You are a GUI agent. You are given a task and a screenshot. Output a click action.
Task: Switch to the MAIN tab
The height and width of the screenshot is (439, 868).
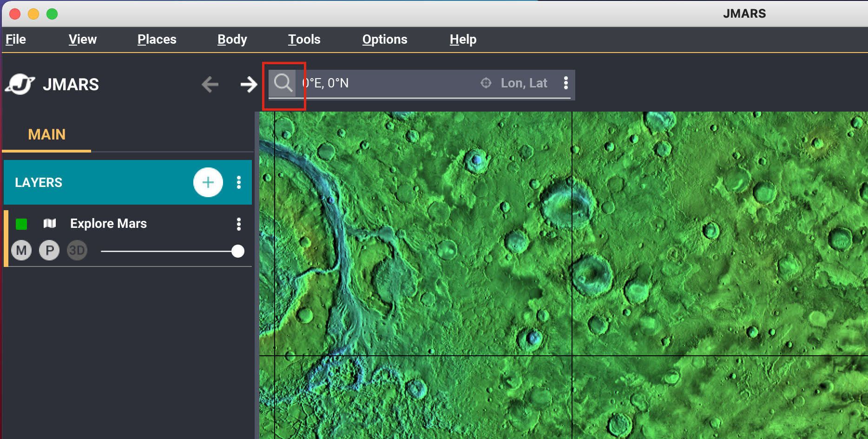point(47,134)
